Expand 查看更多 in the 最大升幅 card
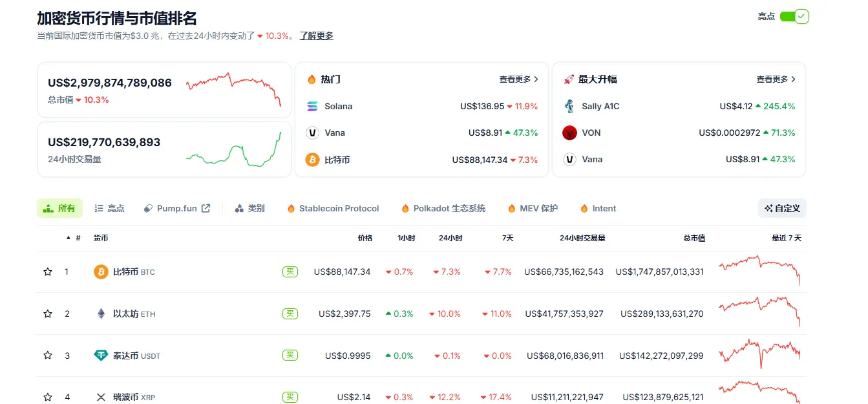The width and height of the screenshot is (868, 404). pos(776,79)
